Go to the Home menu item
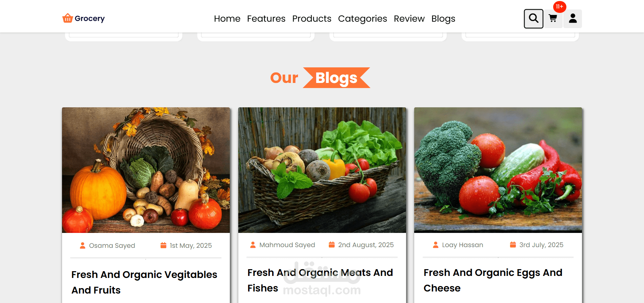This screenshot has height=303, width=644. 227,19
